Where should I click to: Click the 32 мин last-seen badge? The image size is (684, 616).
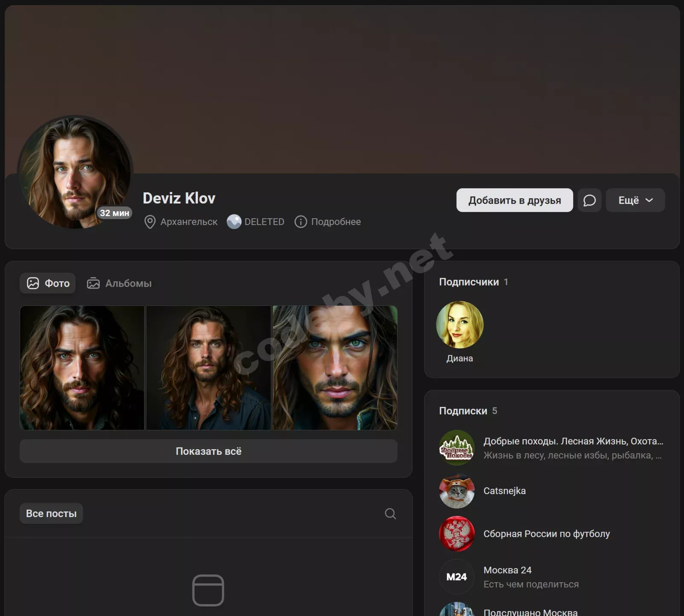tap(114, 213)
